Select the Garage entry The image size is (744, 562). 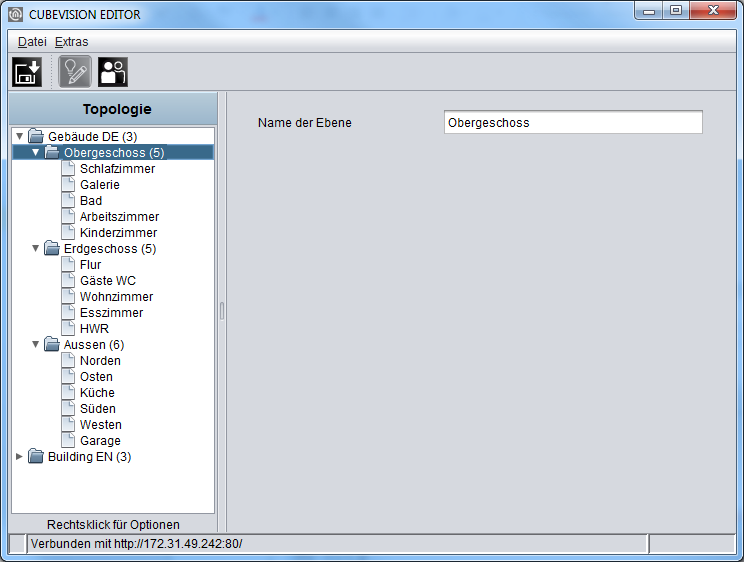tap(100, 441)
